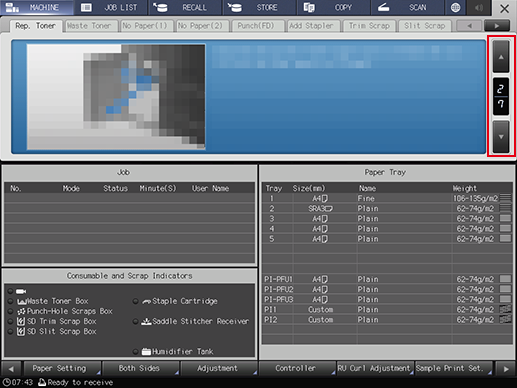Toggle the speaker sound icon

(479, 7)
